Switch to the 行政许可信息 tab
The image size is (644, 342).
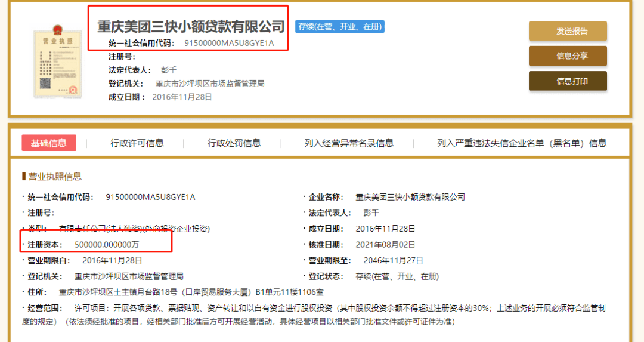137,143
